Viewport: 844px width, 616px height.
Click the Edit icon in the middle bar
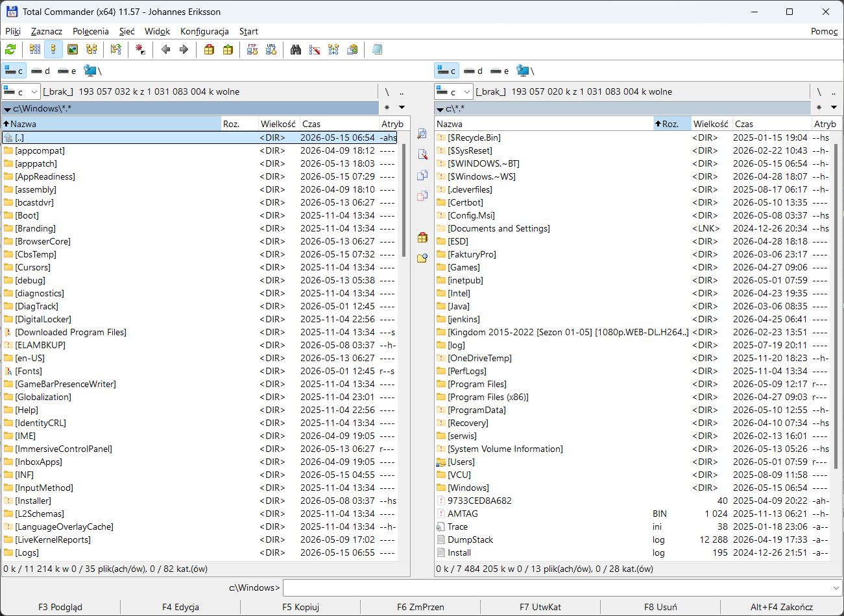pos(422,154)
